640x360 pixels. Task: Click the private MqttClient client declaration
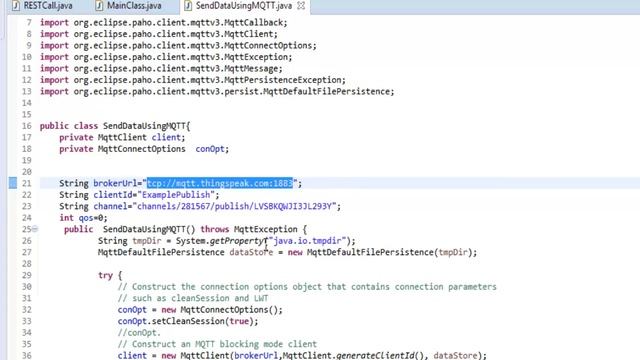[122, 138]
